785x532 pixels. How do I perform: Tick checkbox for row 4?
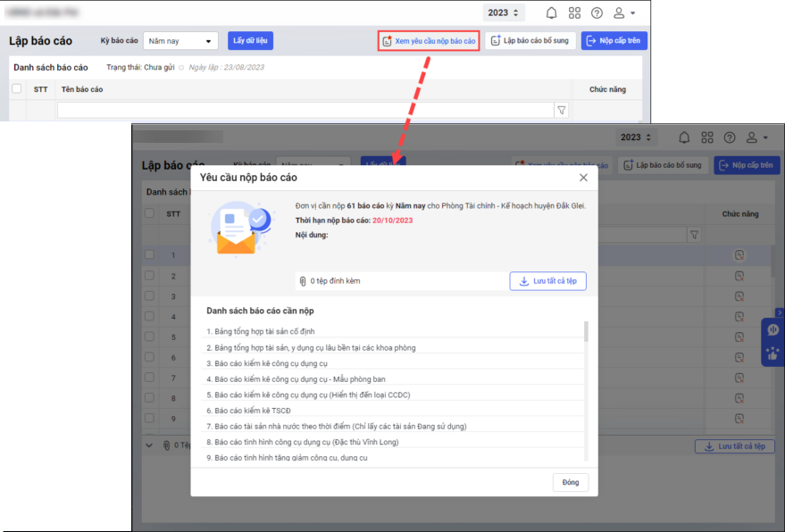pyautogui.click(x=149, y=316)
